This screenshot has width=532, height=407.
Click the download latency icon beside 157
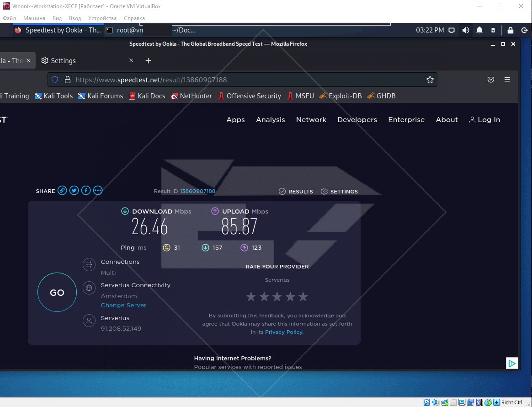tap(205, 248)
